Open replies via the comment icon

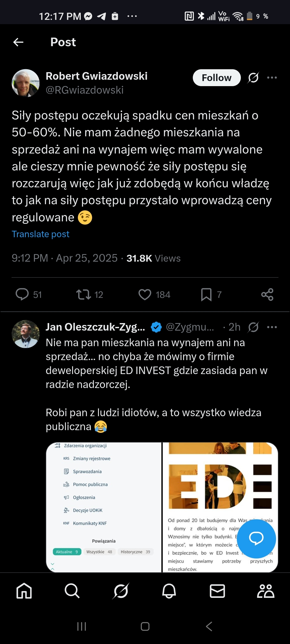pos(22,294)
